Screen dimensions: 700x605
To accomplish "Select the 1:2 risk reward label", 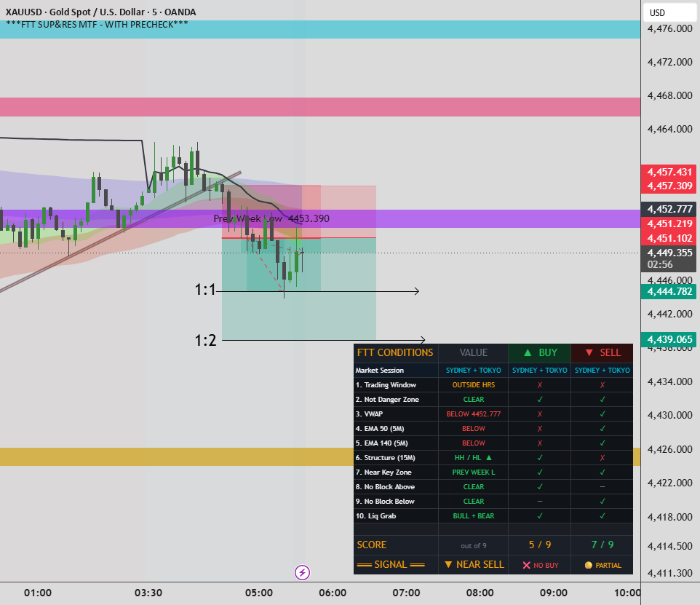I will pos(205,341).
